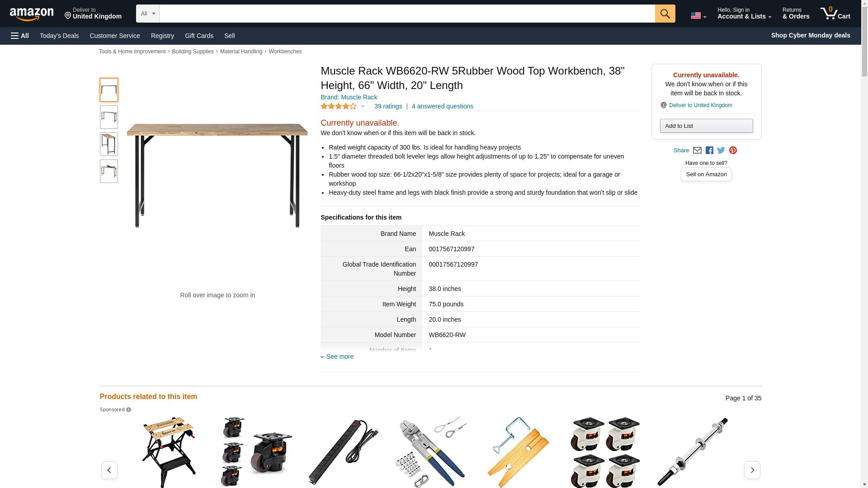Viewport: 868px width, 488px height.
Task: Open Today's Deals
Action: click(59, 36)
